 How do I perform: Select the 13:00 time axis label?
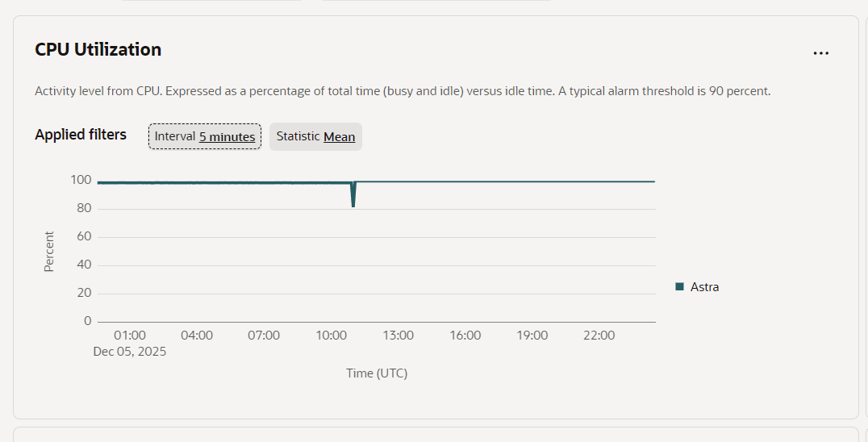[x=398, y=336]
